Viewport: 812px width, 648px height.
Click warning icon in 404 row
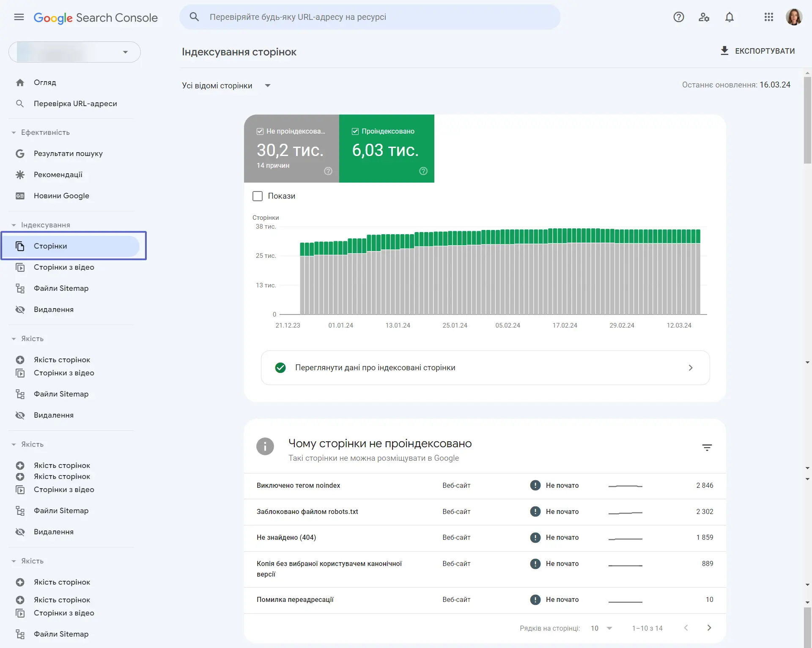tap(535, 537)
